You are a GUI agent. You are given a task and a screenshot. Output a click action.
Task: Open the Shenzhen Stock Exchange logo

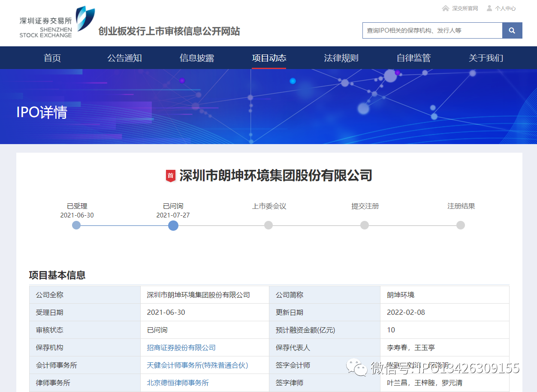(57, 22)
